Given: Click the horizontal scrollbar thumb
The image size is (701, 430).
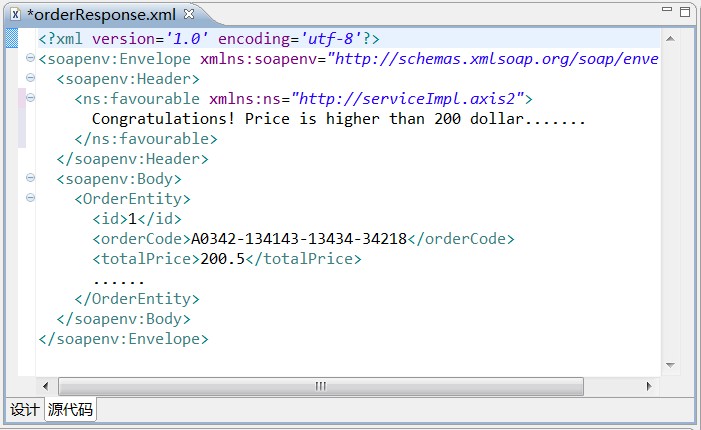Looking at the screenshot, I should click(x=321, y=386).
